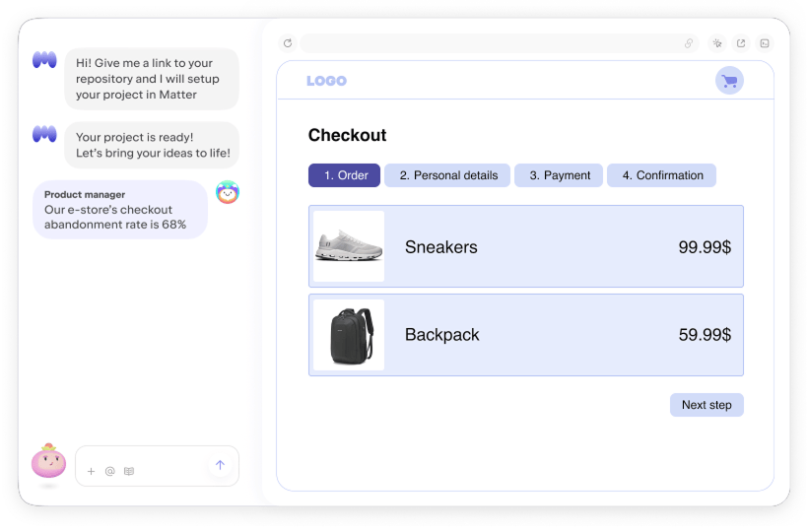Viewport: 808px width, 532px height.
Task: Click the @ mention icon
Action: [110, 471]
